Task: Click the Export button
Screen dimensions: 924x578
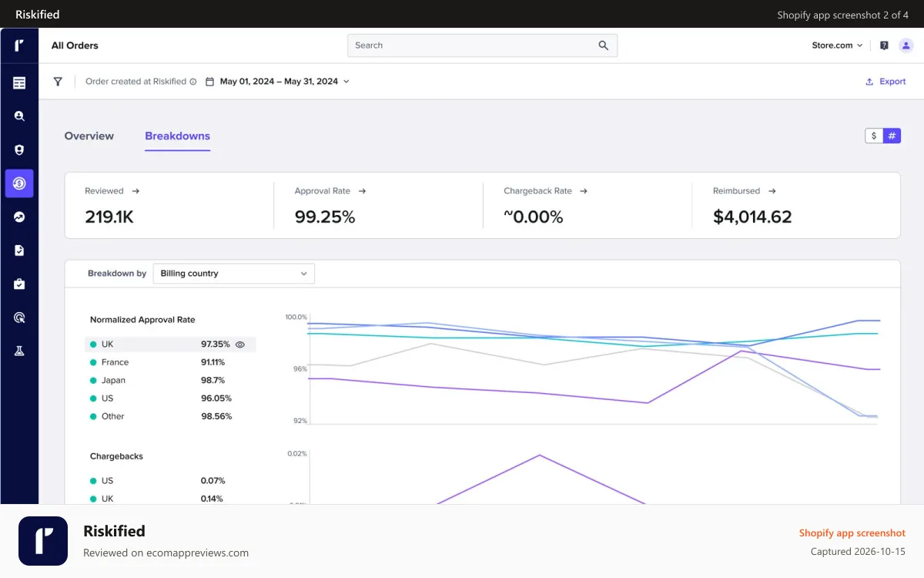Action: coord(885,82)
